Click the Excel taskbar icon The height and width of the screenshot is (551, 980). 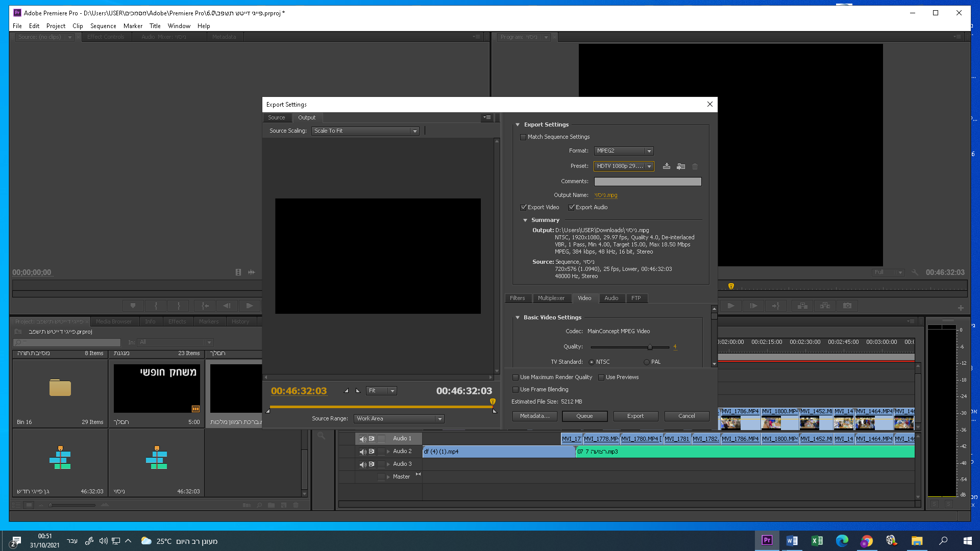[817, 540]
